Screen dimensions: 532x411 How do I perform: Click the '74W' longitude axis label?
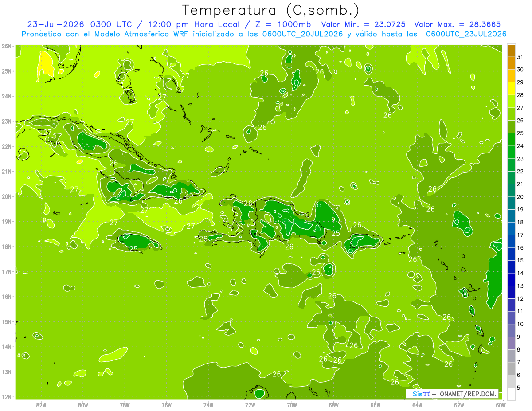click(208, 405)
